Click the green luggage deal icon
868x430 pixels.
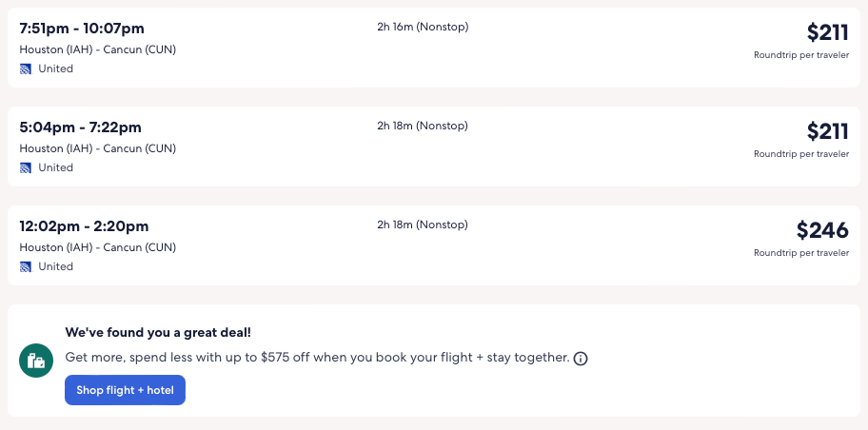pyautogui.click(x=36, y=361)
